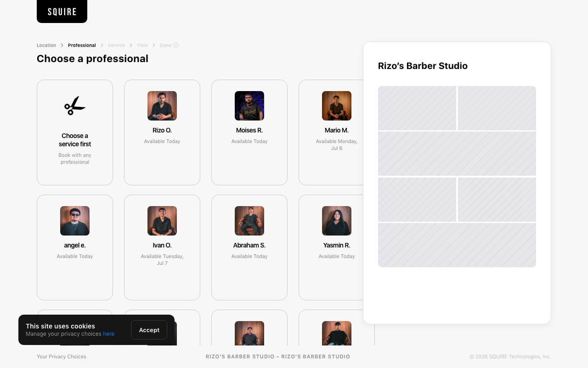
Task: Click Available Monday, Jul 6 text
Action: coord(337,145)
